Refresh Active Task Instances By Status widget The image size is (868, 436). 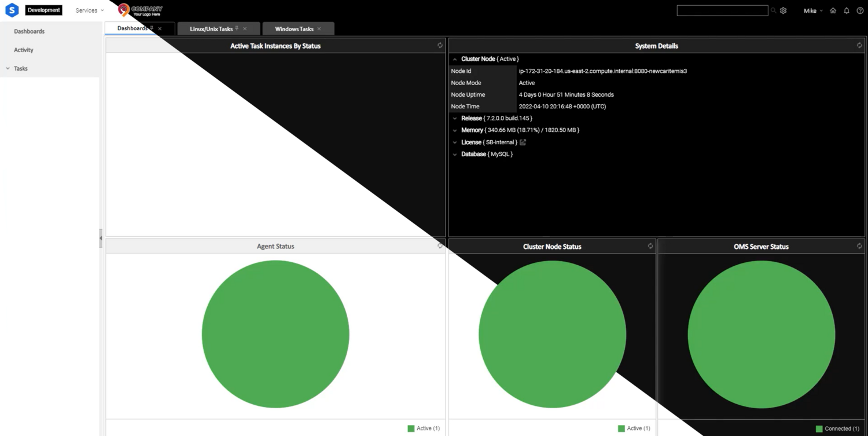[x=440, y=45]
